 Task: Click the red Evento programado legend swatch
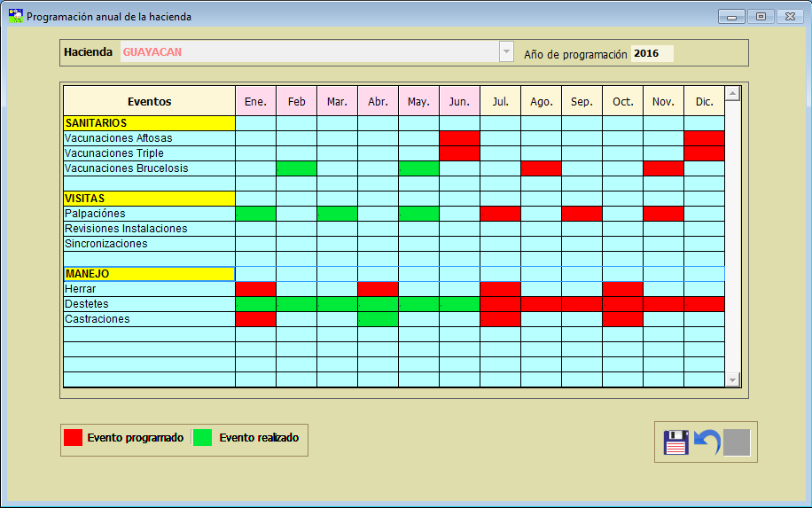pos(74,438)
